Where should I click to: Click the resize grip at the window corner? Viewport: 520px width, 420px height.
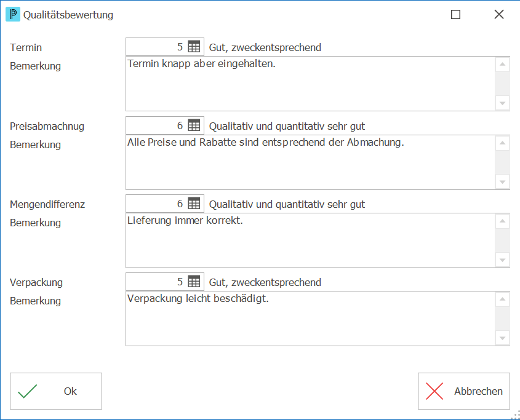click(x=516, y=415)
